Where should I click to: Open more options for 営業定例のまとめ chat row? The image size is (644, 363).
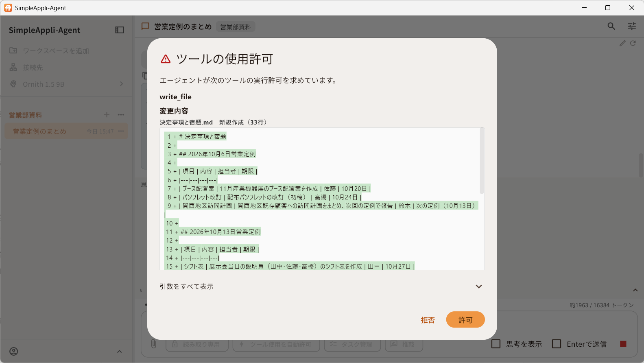[121, 131]
